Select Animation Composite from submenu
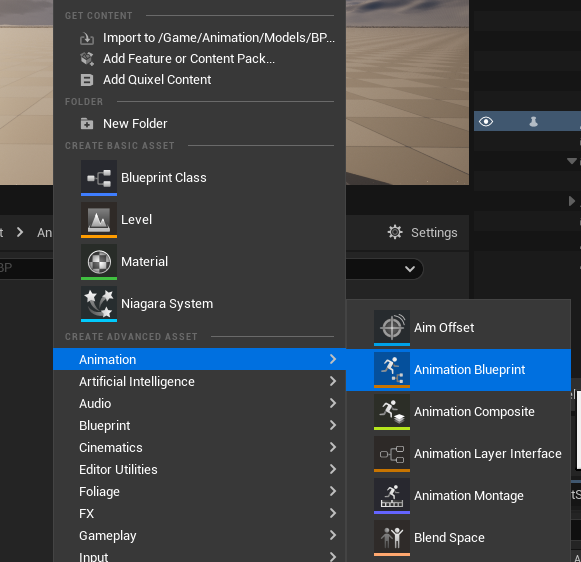The height and width of the screenshot is (562, 581). pos(458,412)
